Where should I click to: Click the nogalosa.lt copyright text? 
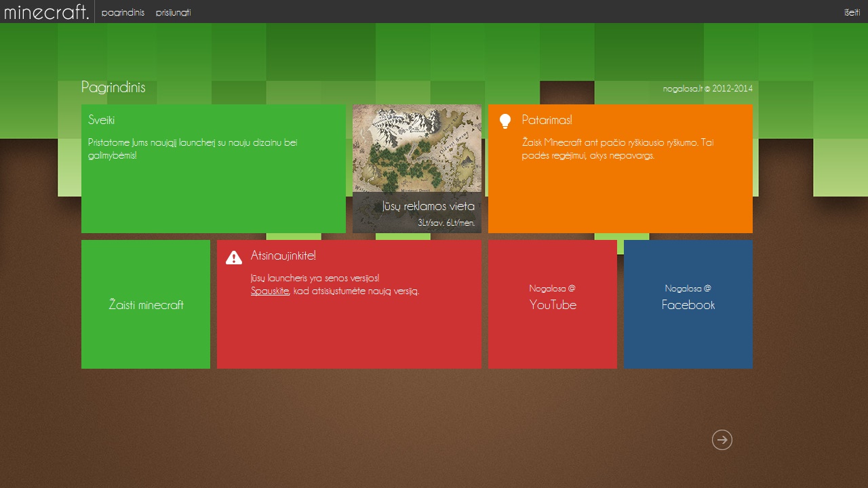707,88
